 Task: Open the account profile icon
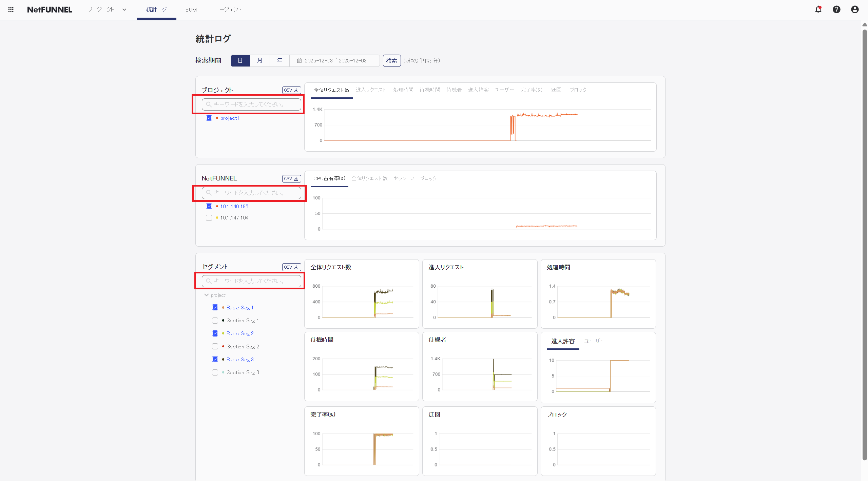coord(855,9)
